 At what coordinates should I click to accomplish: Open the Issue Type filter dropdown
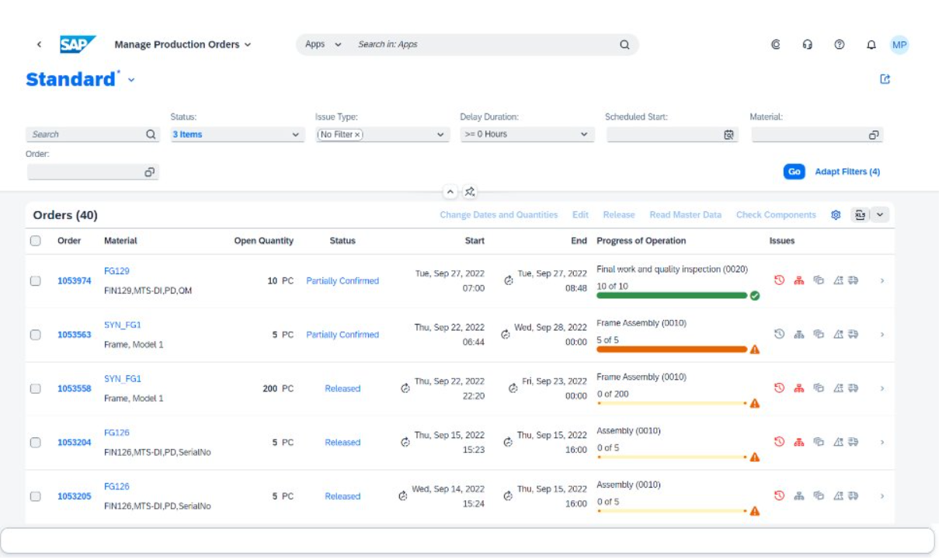click(x=440, y=134)
